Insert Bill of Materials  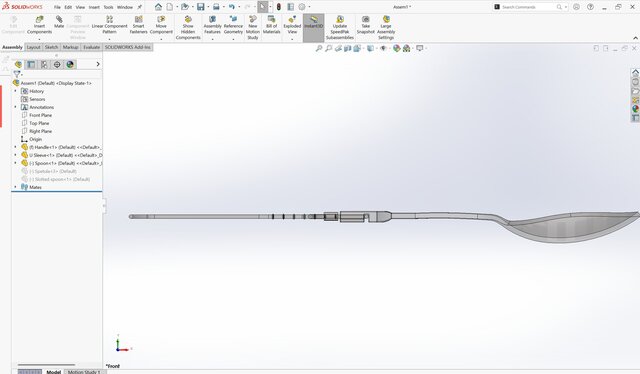[271, 25]
